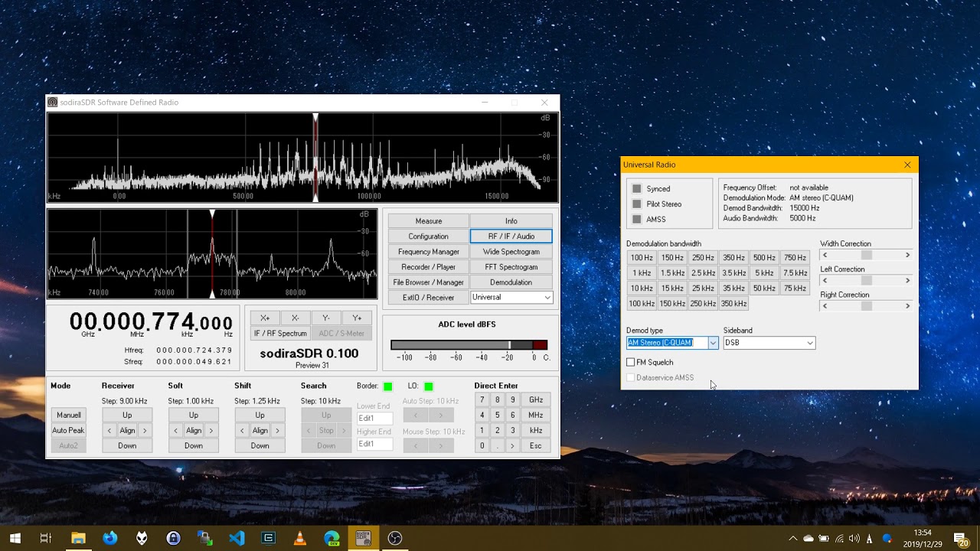Click the Windows Start button
The image size is (980, 551).
click(x=15, y=538)
